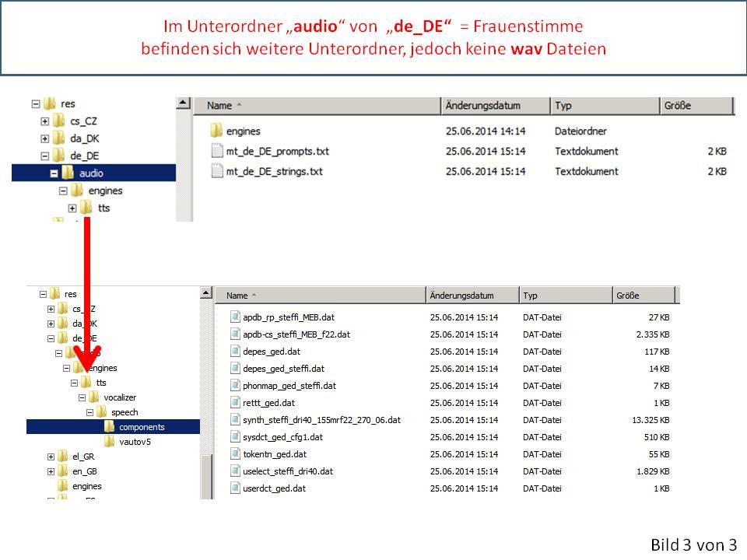
Task: Select the components folder in lower tree
Action: pos(141,427)
